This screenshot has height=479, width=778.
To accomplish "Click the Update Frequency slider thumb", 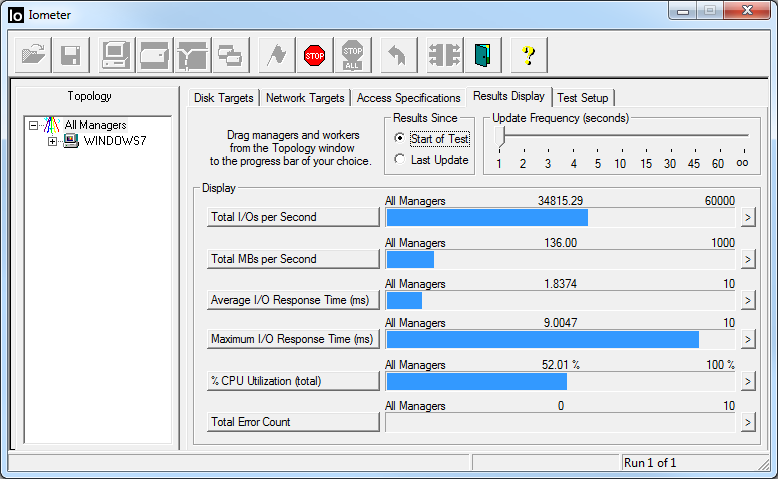I will tap(500, 137).
